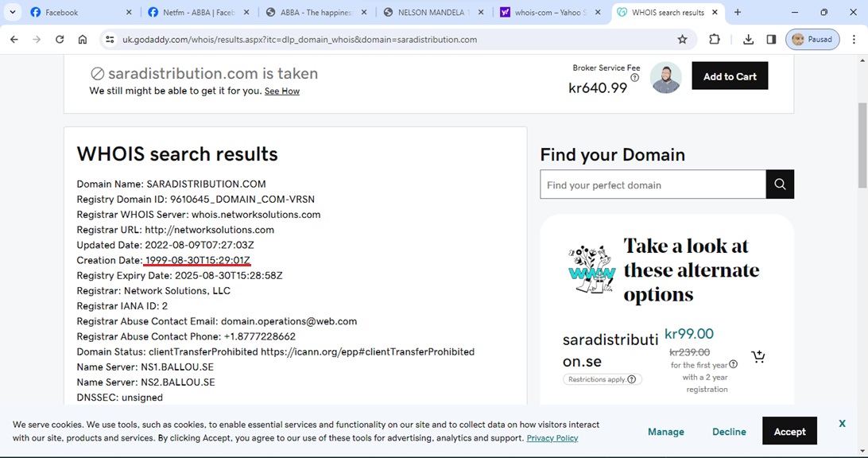This screenshot has width=868, height=458.
Task: Open the Privacy Policy link
Action: click(552, 438)
